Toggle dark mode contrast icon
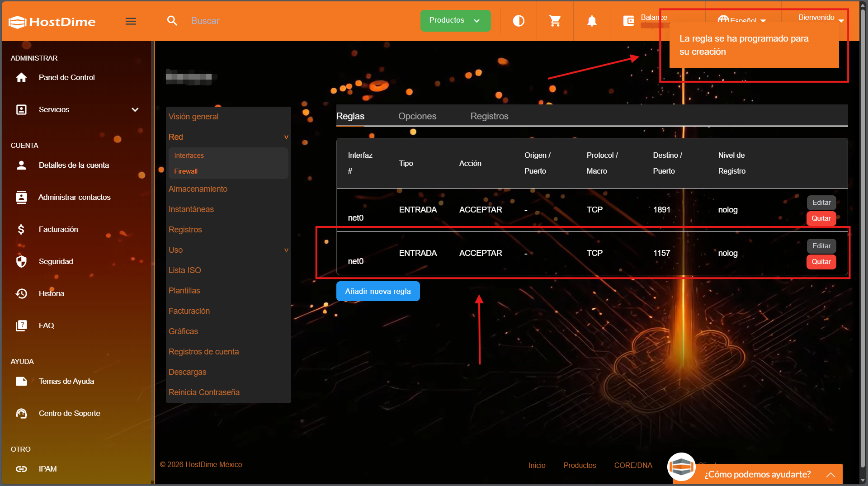This screenshot has width=868, height=486. coord(519,21)
